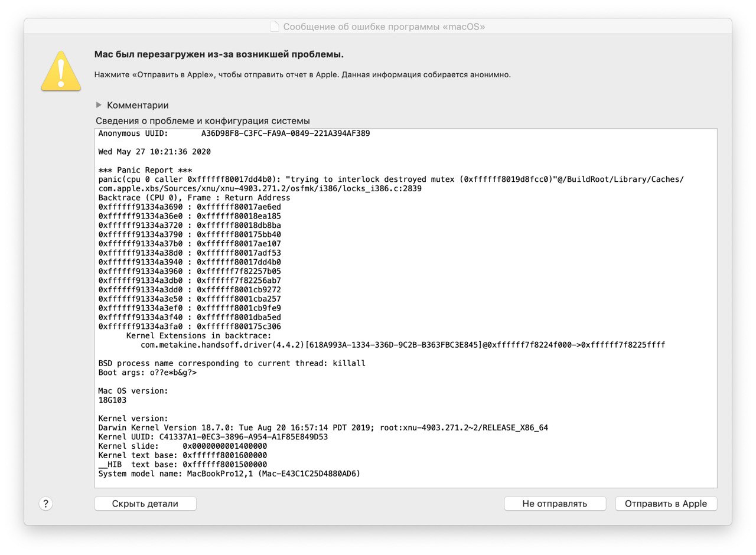Click the yellow warning triangle icon
Screen dimensions: 756x555
click(x=61, y=71)
